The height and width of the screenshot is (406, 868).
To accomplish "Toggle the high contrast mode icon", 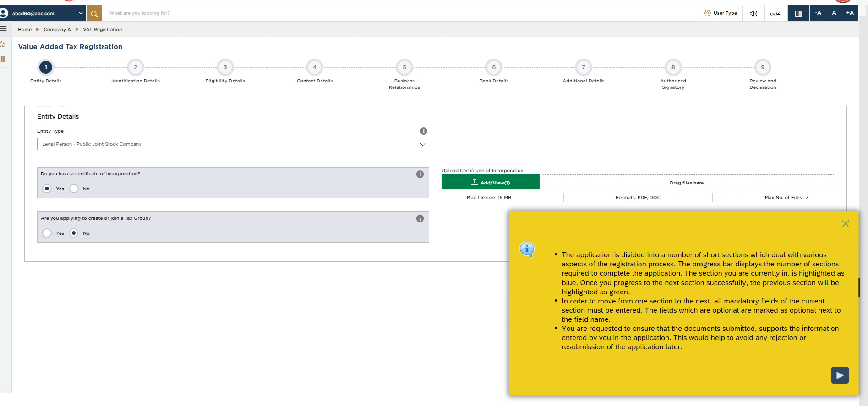I will pos(798,13).
